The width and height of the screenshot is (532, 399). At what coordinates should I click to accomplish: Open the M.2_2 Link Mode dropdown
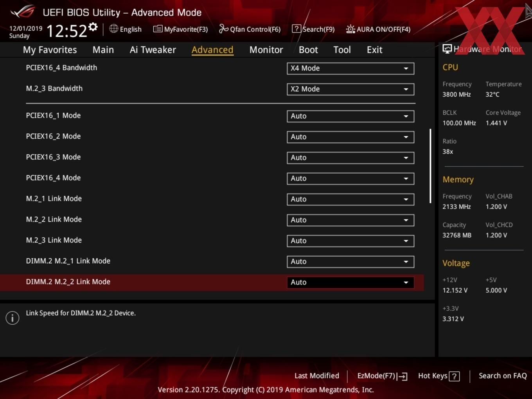(350, 220)
